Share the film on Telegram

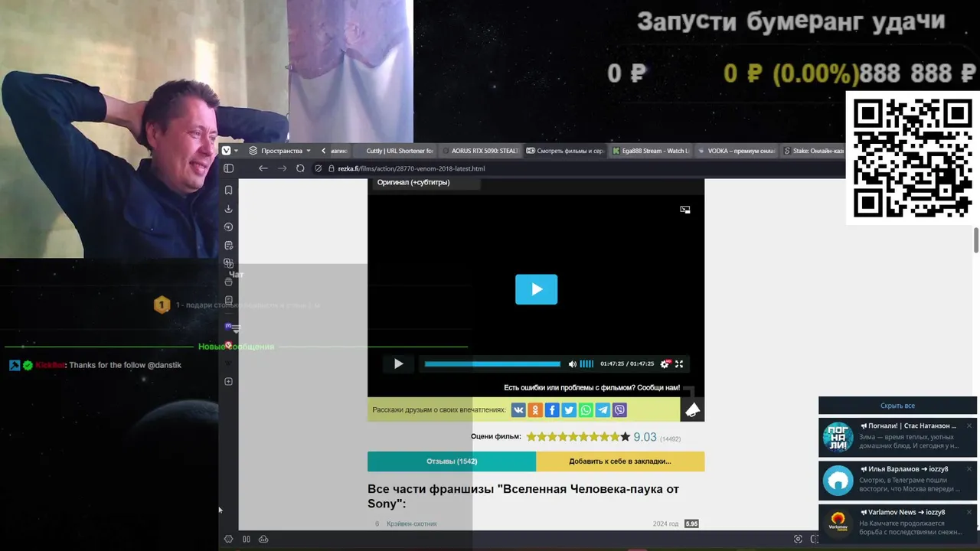point(603,410)
